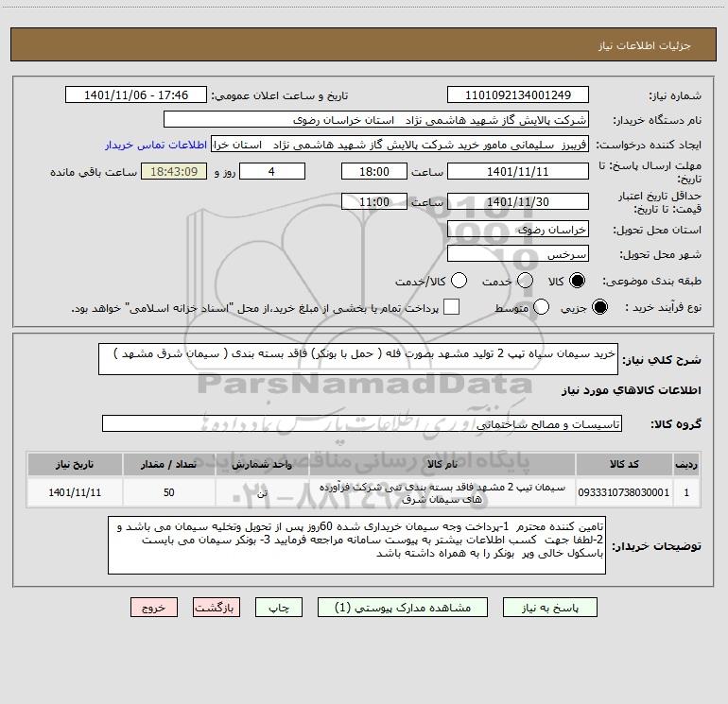Click the جزئیات اطلاعات نیاز header title
The width and height of the screenshot is (728, 704).
[x=645, y=45]
